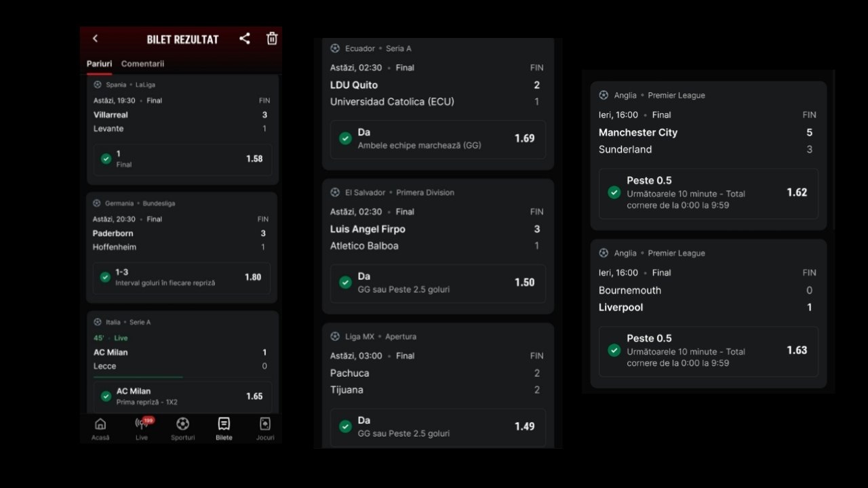Click the 1.80 odds value
Viewport: 868px width, 488px height.
coord(253,277)
